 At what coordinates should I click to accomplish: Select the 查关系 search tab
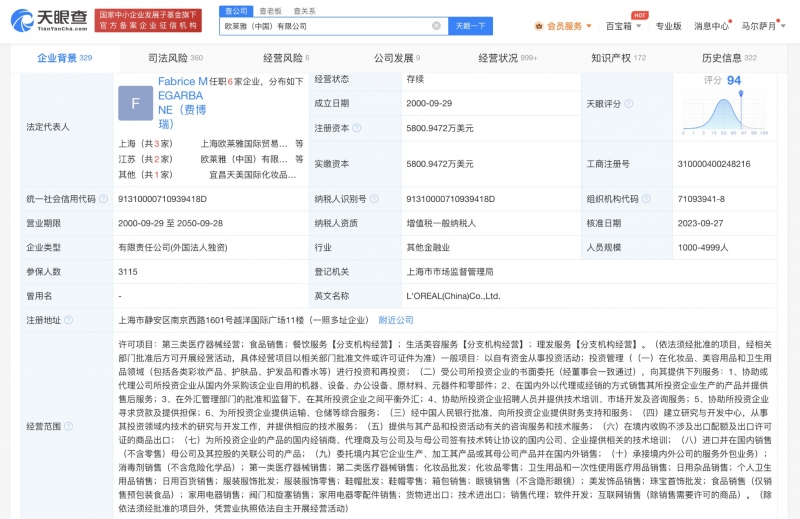pyautogui.click(x=305, y=11)
